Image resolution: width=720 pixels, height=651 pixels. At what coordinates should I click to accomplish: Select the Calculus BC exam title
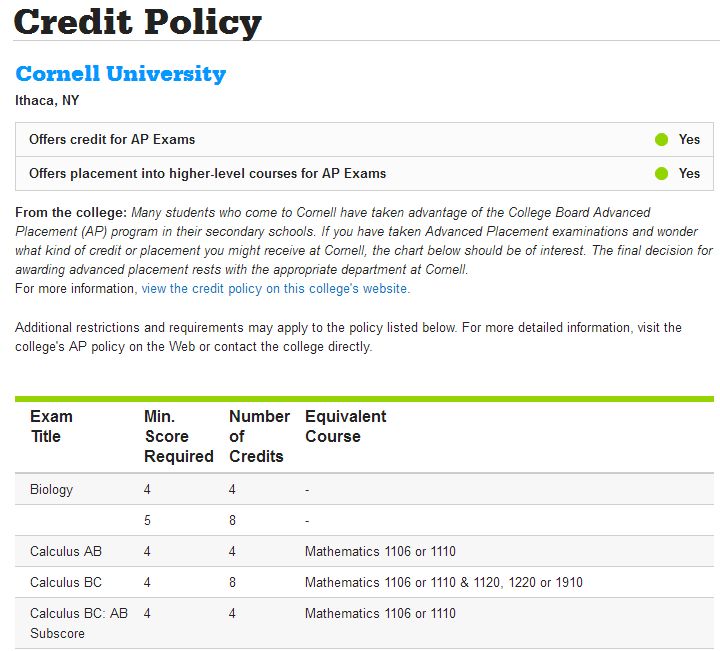66,582
